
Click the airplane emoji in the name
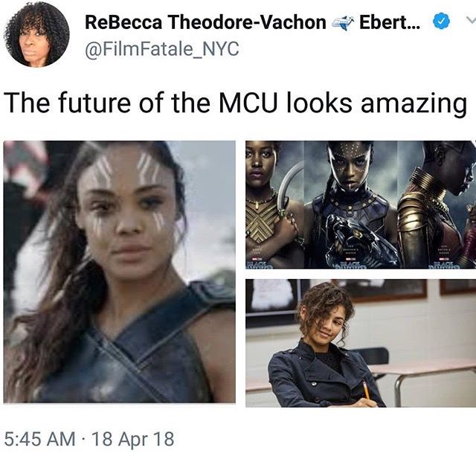pyautogui.click(x=342, y=23)
